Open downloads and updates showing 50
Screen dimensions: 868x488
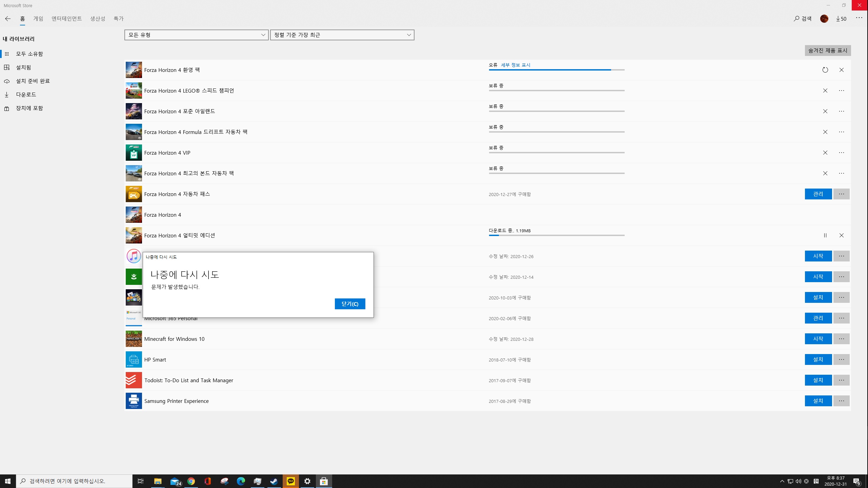coord(841,19)
